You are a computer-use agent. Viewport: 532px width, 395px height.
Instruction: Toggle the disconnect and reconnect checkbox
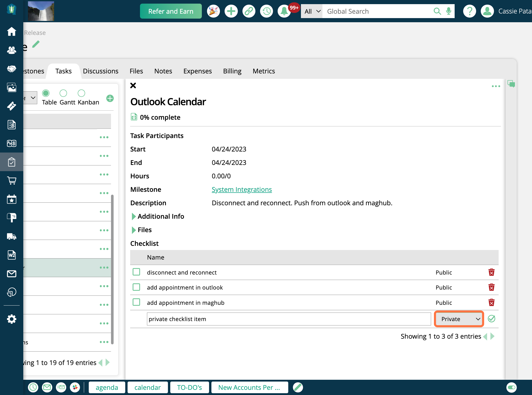pos(137,272)
